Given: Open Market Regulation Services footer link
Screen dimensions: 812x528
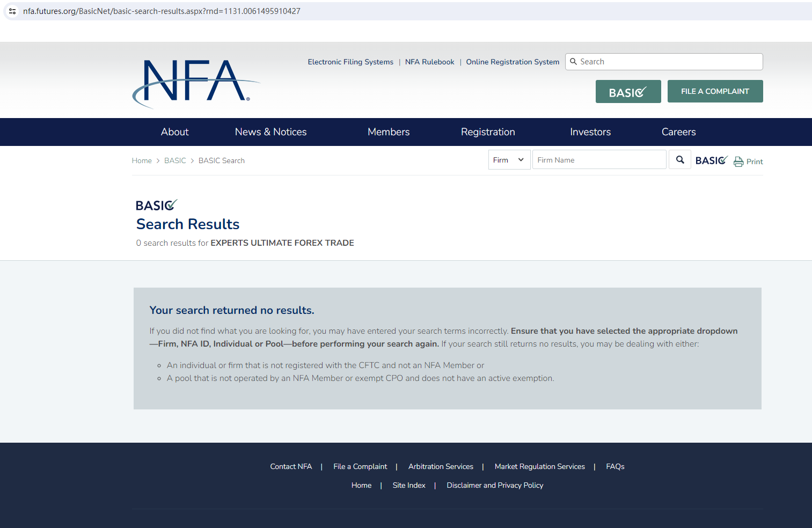Looking at the screenshot, I should (540, 466).
